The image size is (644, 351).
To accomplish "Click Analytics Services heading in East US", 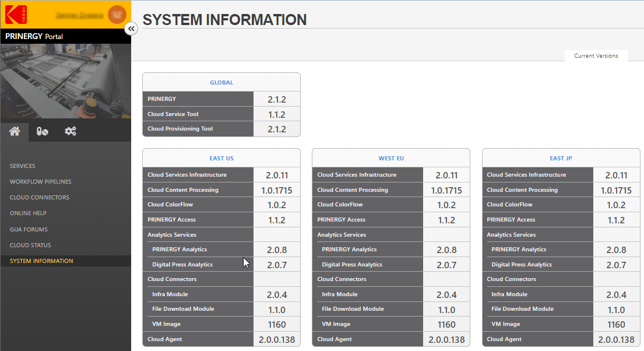I will pyautogui.click(x=172, y=235).
